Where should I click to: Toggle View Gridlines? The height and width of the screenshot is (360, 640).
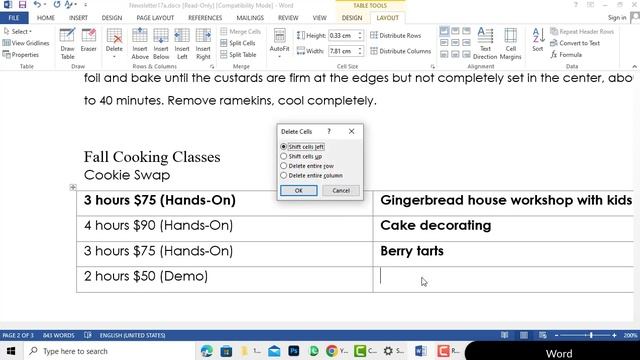click(x=26, y=43)
